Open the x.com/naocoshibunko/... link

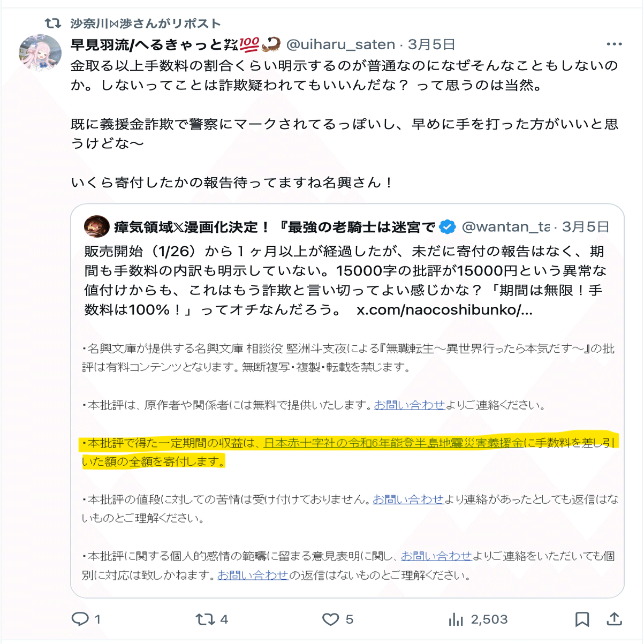pos(444,310)
